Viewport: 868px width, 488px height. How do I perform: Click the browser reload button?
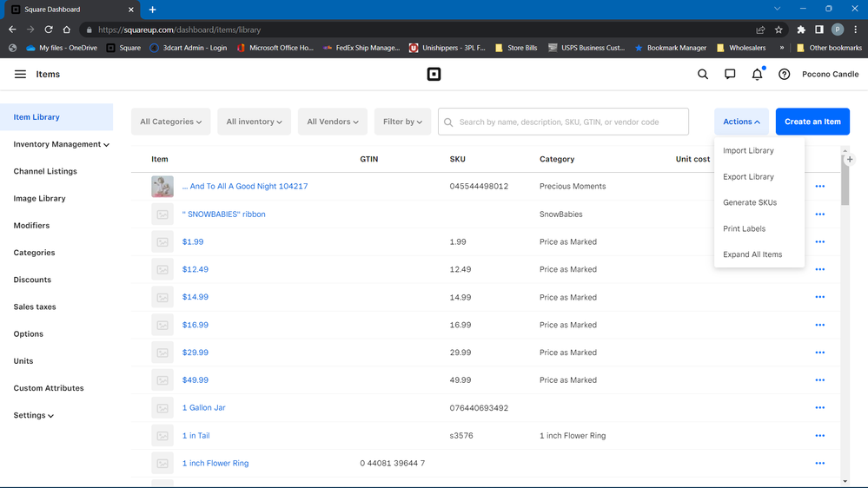click(x=49, y=30)
